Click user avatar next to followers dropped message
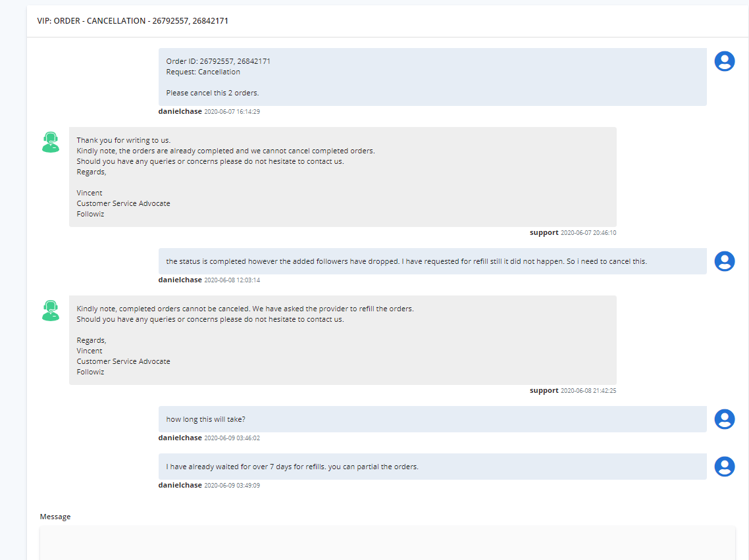The width and height of the screenshot is (749, 560). pyautogui.click(x=724, y=261)
